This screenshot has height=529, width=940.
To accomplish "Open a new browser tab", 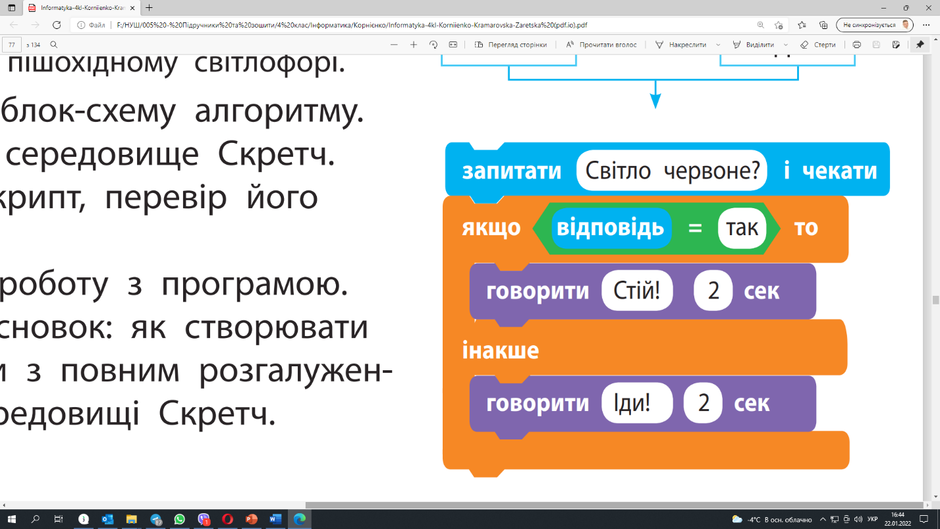I will (x=149, y=8).
